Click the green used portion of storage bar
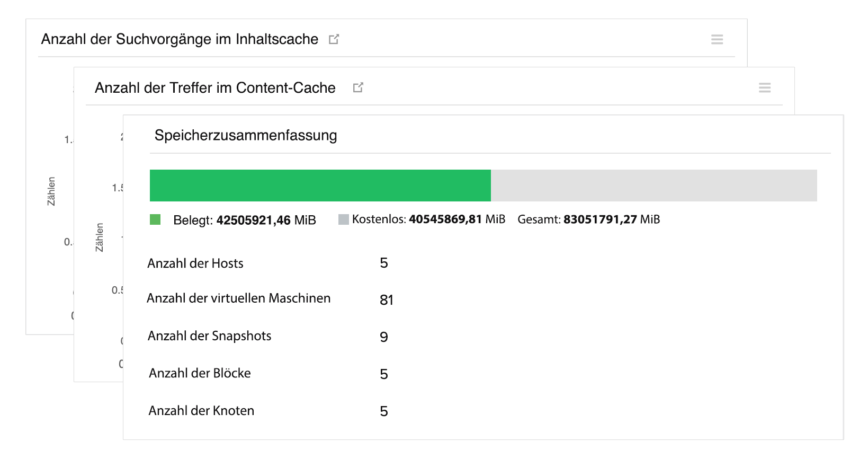Viewport: 868px width, 467px height. [x=320, y=186]
